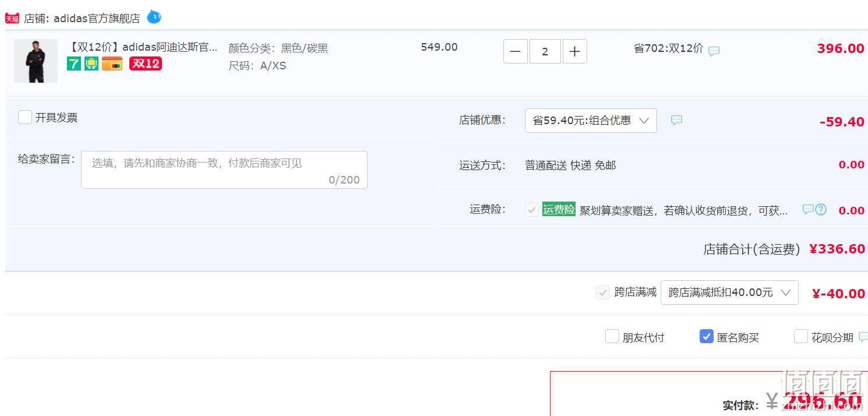Click the shipping insurance comment bubble icon

tap(807, 209)
